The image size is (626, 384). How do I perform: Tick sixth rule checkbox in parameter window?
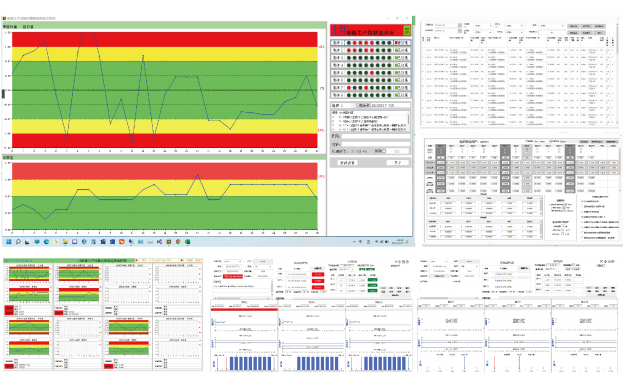coord(582,227)
